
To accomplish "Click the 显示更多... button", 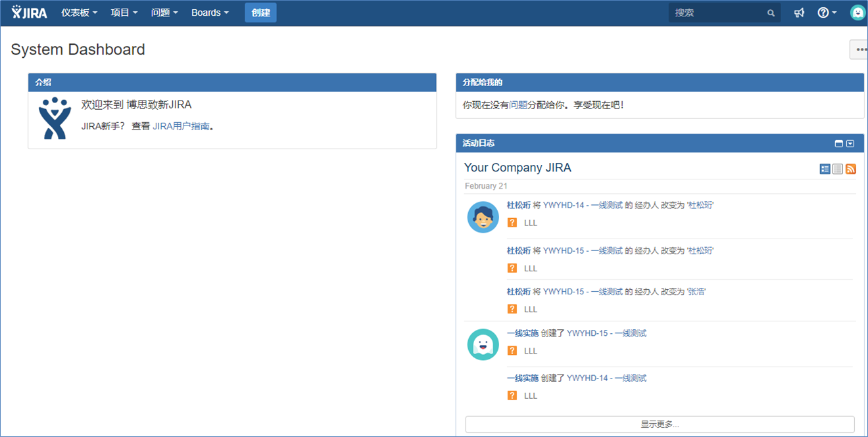I will coord(660,425).
